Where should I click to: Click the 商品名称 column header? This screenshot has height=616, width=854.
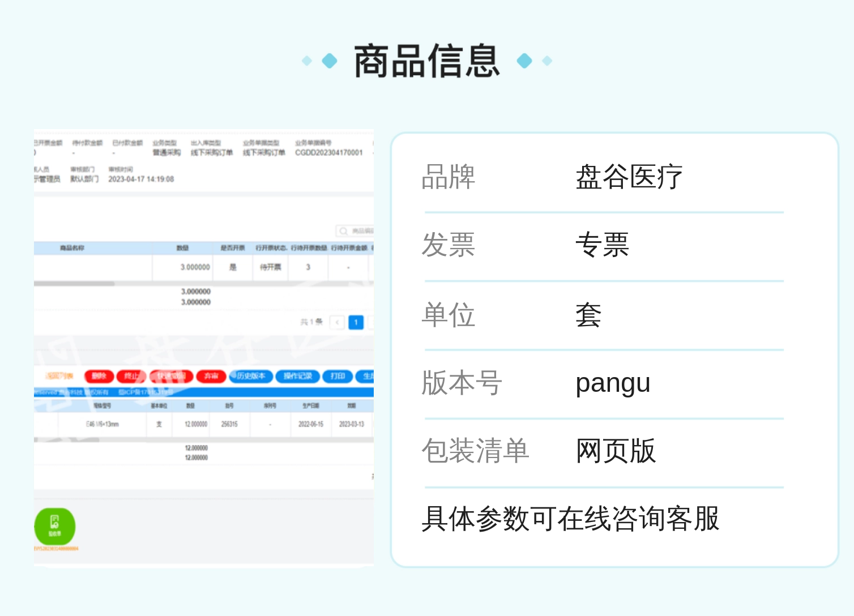click(72, 248)
